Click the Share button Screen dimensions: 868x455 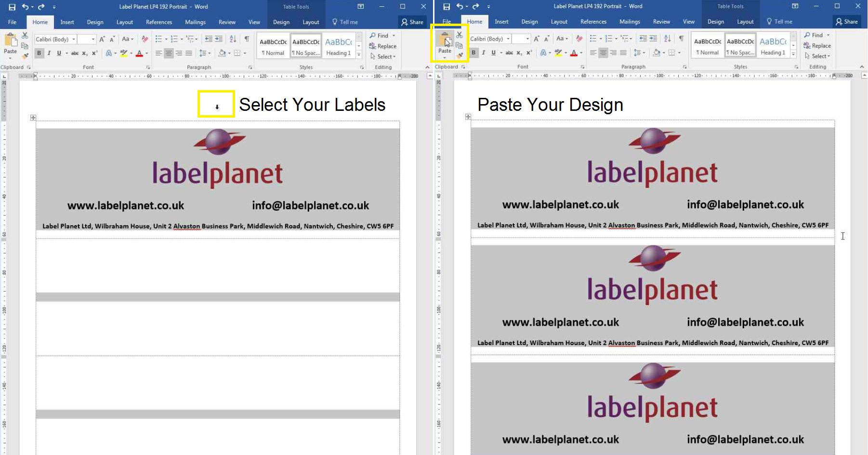(x=413, y=22)
